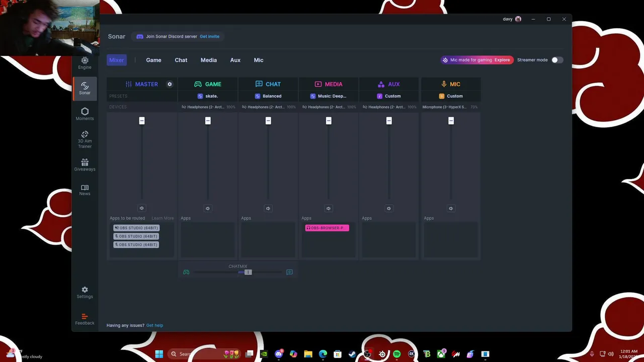Open Settings in the sidebar
Image resolution: width=644 pixels, height=362 pixels.
coord(85,293)
